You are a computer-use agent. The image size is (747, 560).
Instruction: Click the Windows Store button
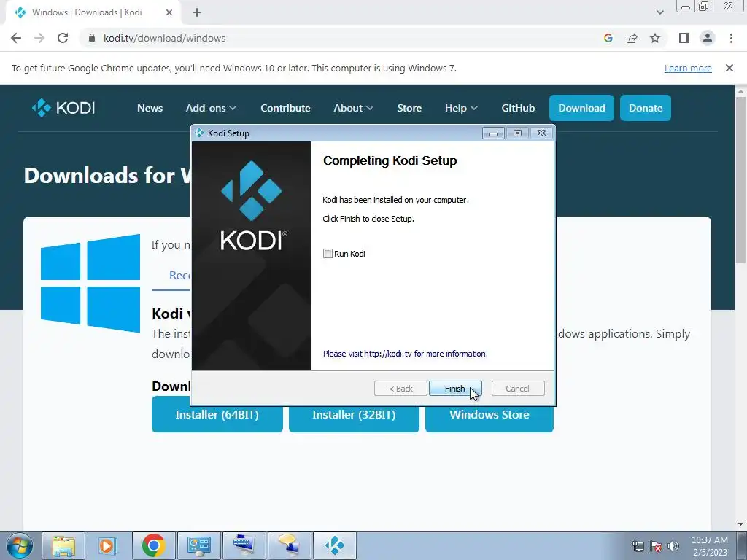(489, 415)
